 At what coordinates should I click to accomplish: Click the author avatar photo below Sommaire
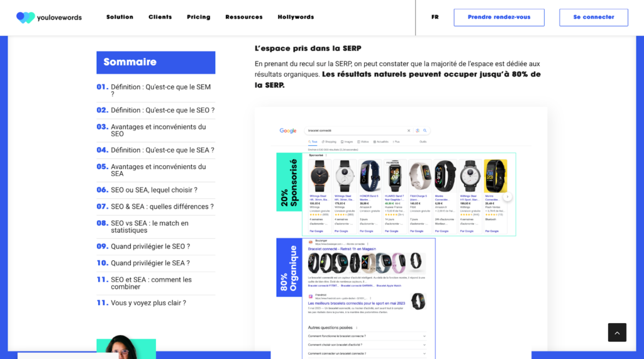tap(126, 347)
